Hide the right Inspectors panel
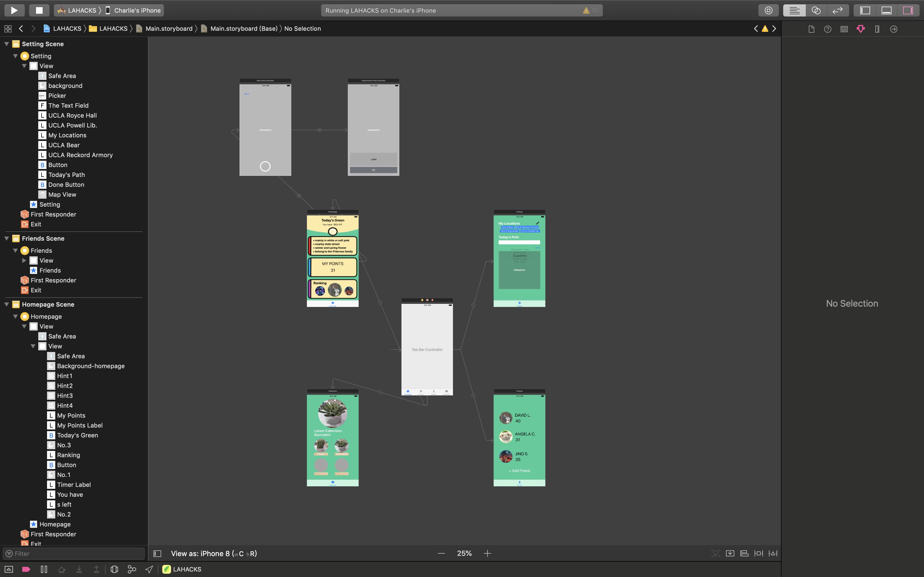 pyautogui.click(x=908, y=10)
